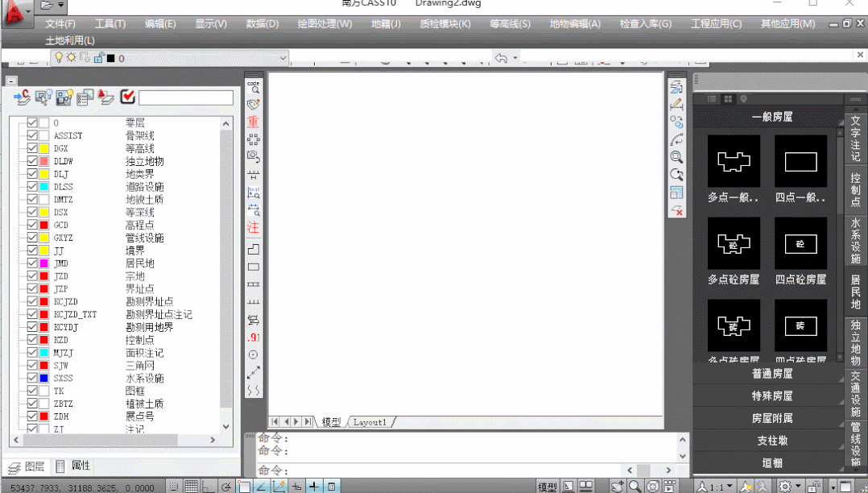Click the blue color swatch for SXSS layer
Screen dimensions: 868x493
coord(43,378)
